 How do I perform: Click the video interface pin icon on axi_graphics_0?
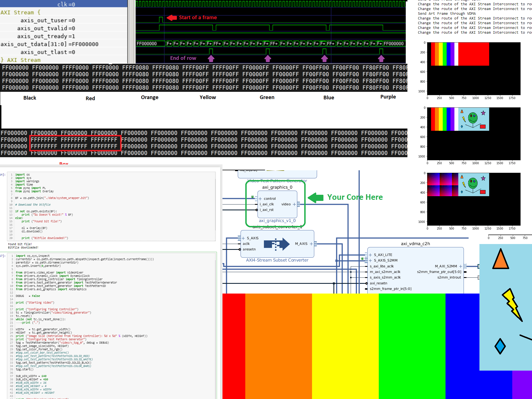tap(298, 205)
